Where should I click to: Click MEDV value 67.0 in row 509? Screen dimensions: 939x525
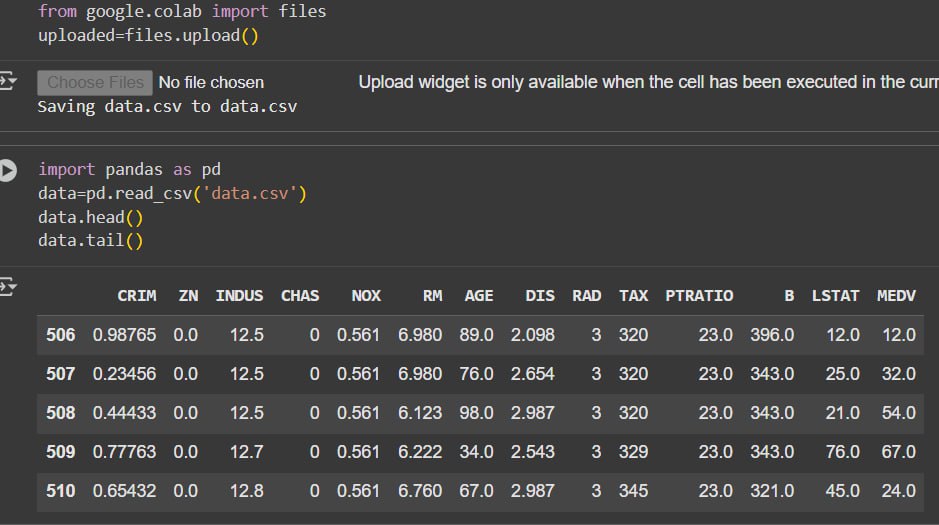(x=899, y=452)
